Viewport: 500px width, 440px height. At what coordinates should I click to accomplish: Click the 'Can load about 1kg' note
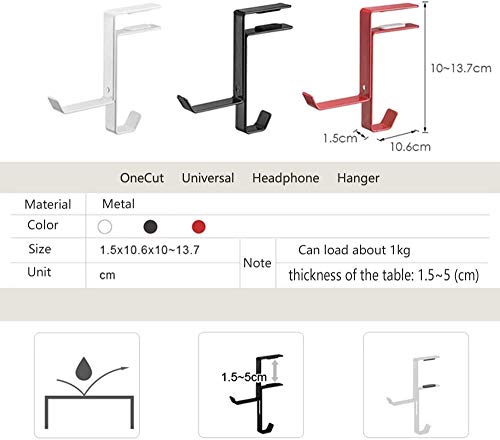354,250
